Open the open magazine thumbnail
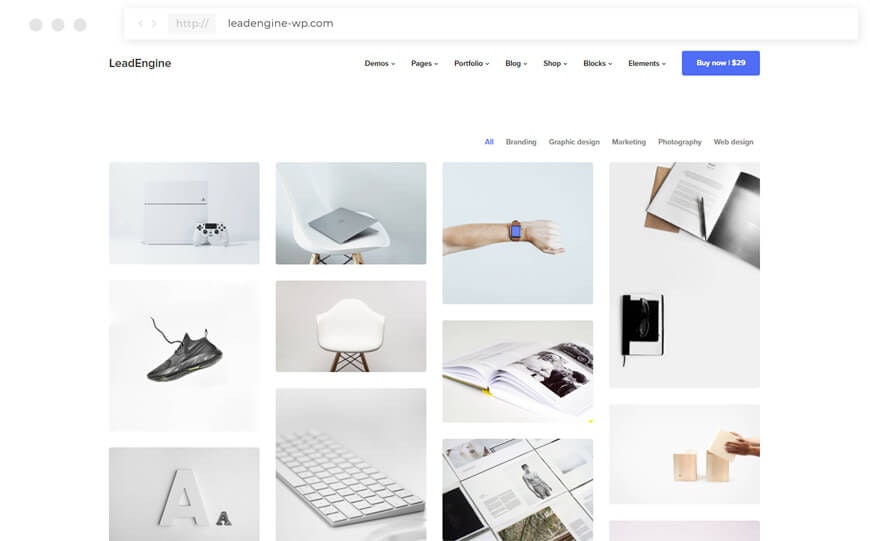The height and width of the screenshot is (541, 870). [518, 371]
